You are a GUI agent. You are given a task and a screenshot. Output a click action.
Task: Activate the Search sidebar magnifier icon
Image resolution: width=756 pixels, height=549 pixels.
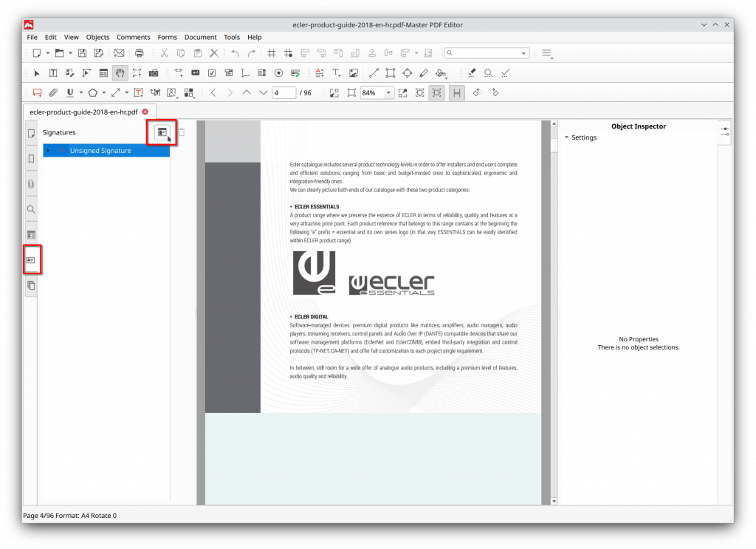(30, 209)
